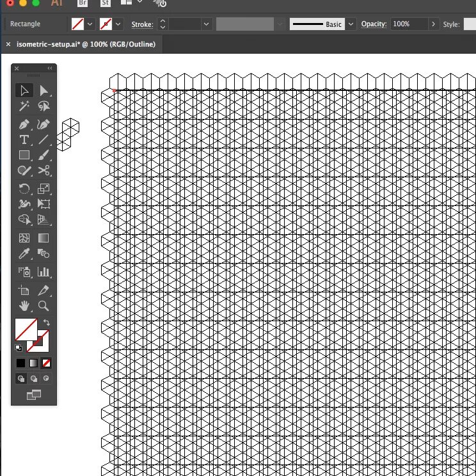Select the Selection (black arrow) tool
Image resolution: width=476 pixels, height=476 pixels.
coord(24,90)
